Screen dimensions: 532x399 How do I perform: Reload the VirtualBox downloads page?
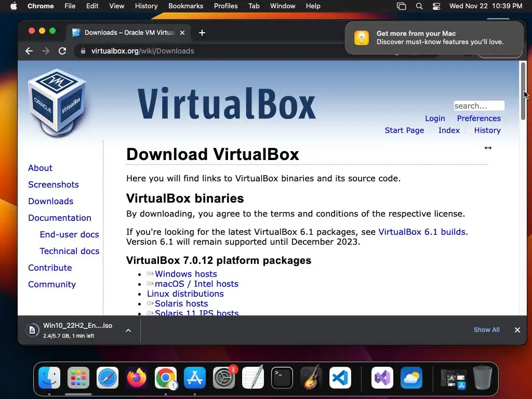point(62,51)
